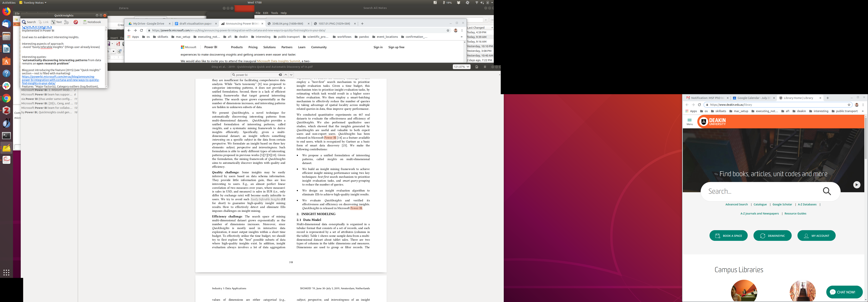Go to previous PDF search result
The height and width of the screenshot is (302, 868).
pos(286,75)
